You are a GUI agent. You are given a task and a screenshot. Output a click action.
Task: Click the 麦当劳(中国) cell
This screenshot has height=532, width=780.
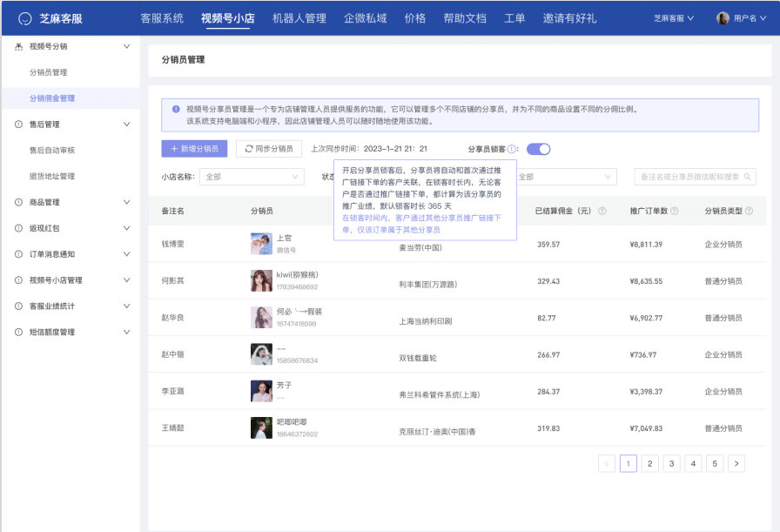pos(420,248)
